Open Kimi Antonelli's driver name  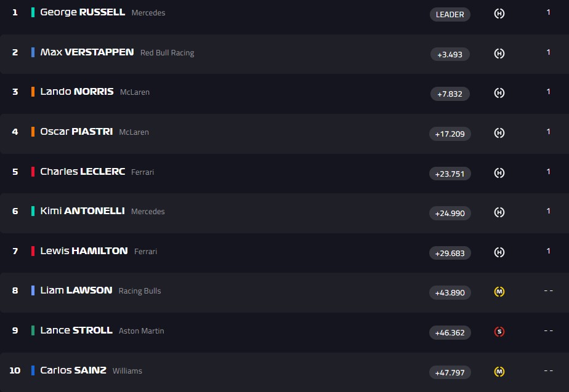click(x=83, y=211)
